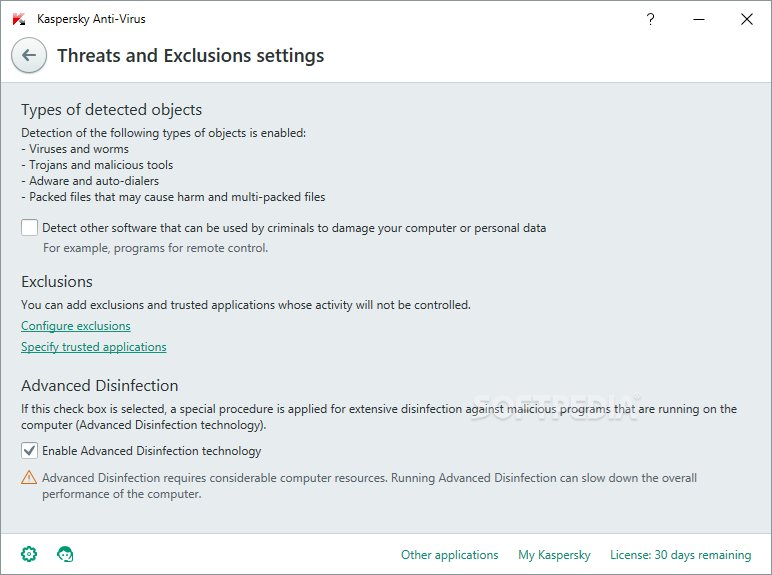Click the warning triangle icon

click(x=29, y=479)
